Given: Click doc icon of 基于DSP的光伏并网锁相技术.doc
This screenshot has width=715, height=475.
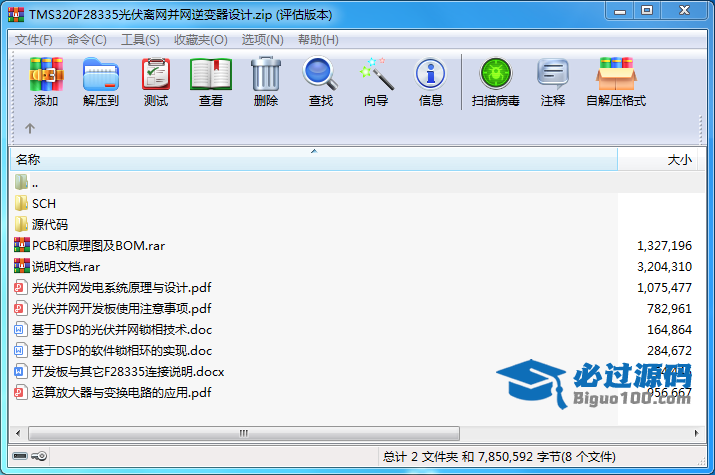Looking at the screenshot, I should (x=20, y=329).
